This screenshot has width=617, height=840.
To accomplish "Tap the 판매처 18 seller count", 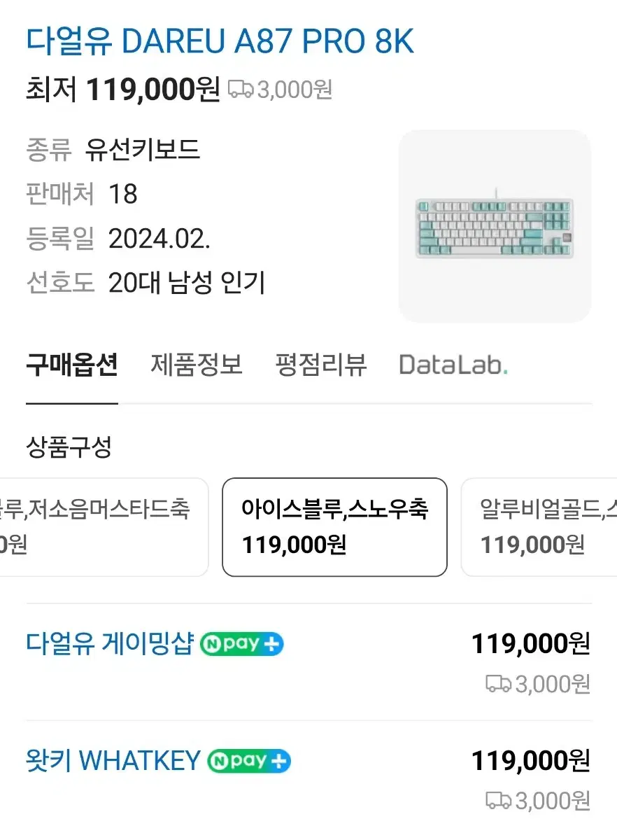I will [x=82, y=194].
